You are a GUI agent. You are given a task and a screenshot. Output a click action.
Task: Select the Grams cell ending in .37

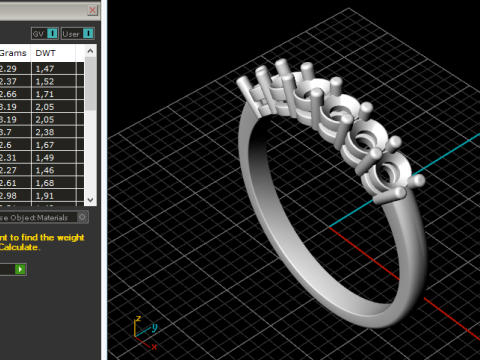pyautogui.click(x=15, y=81)
